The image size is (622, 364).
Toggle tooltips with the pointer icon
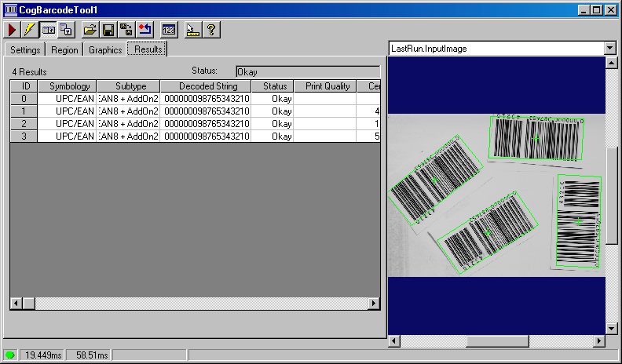(192, 30)
